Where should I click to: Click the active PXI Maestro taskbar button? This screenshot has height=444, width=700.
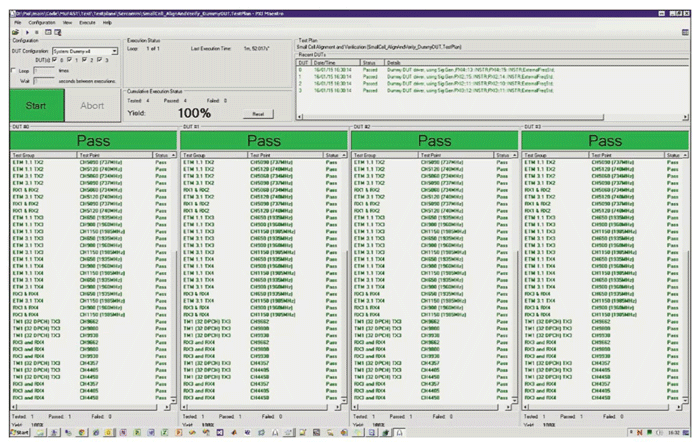click(400, 432)
